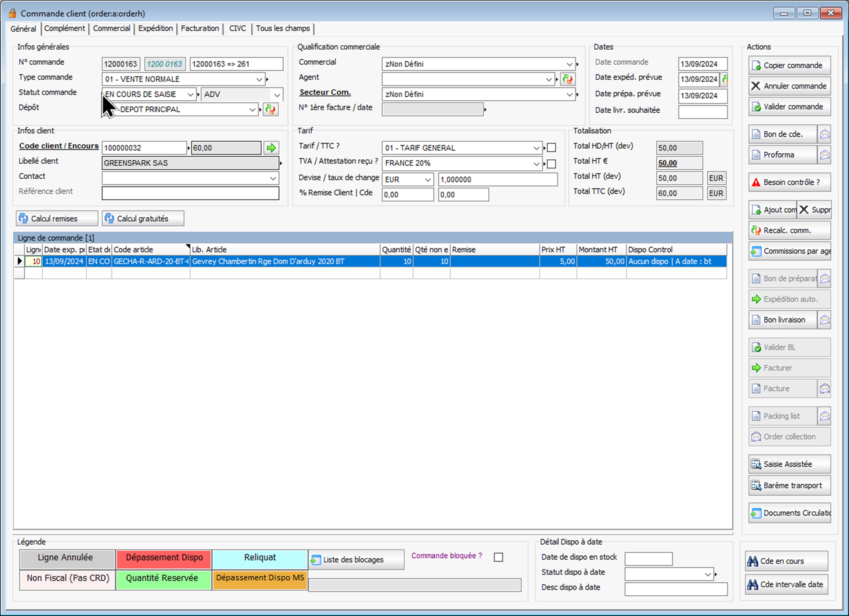This screenshot has width=849, height=616.
Task: Open the Type commande dropdown
Action: (x=259, y=79)
